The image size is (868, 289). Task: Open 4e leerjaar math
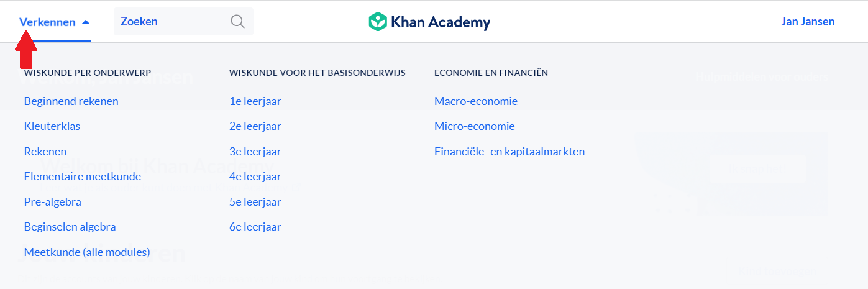pyautogui.click(x=255, y=177)
